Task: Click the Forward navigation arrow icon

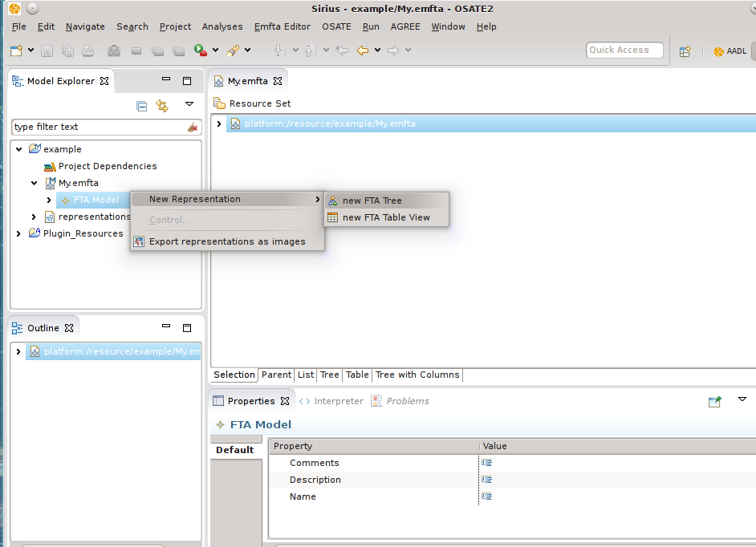Action: [393, 50]
